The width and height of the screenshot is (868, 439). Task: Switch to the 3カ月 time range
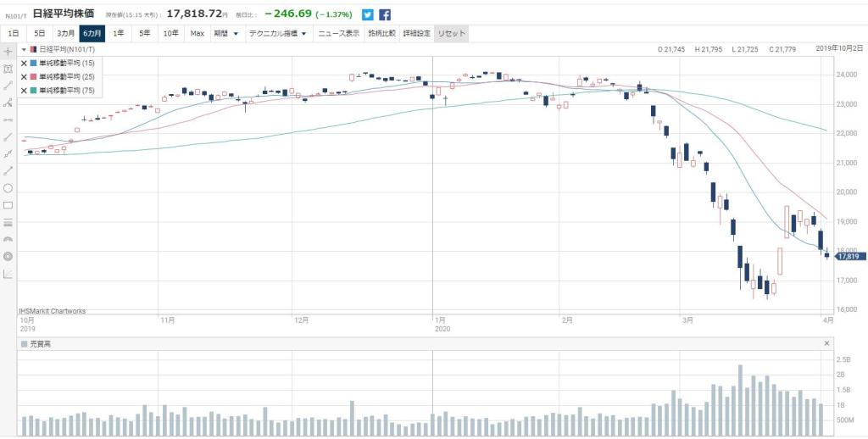(x=65, y=33)
